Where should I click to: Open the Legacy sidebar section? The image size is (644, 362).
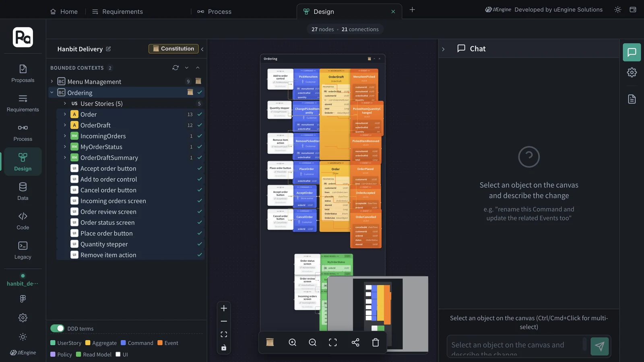(23, 250)
